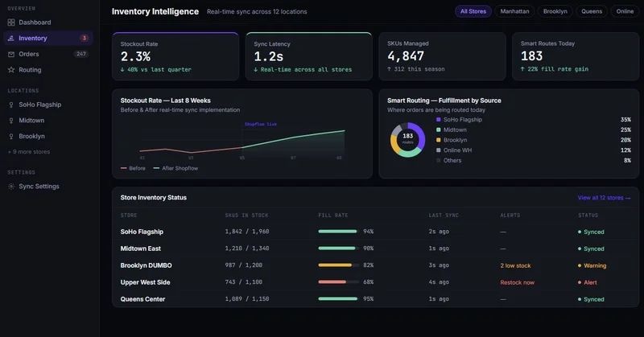Click the Restock now alert

point(517,282)
